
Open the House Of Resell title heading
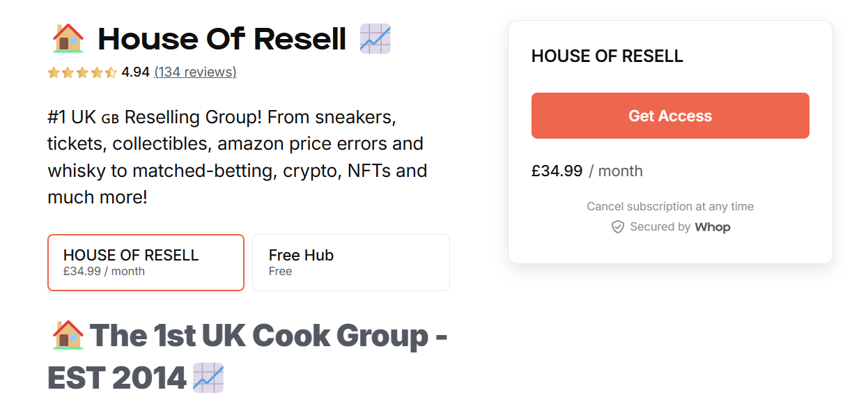pos(222,39)
